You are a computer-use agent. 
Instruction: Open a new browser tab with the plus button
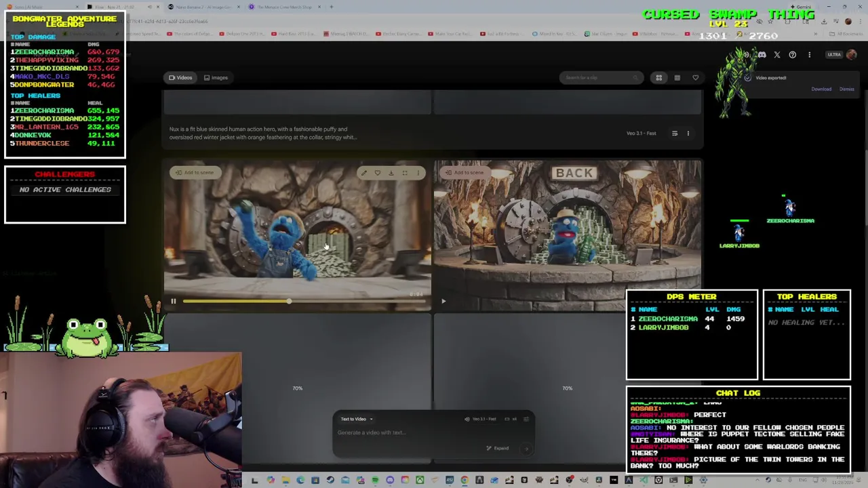(x=331, y=7)
